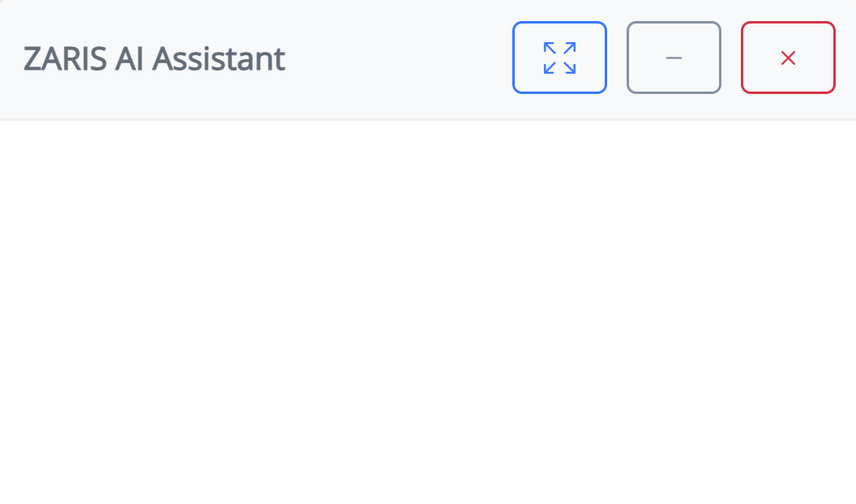Viewport: 856px width, 504px height.
Task: Exit the ZARIS AI Assistant
Action: (788, 58)
